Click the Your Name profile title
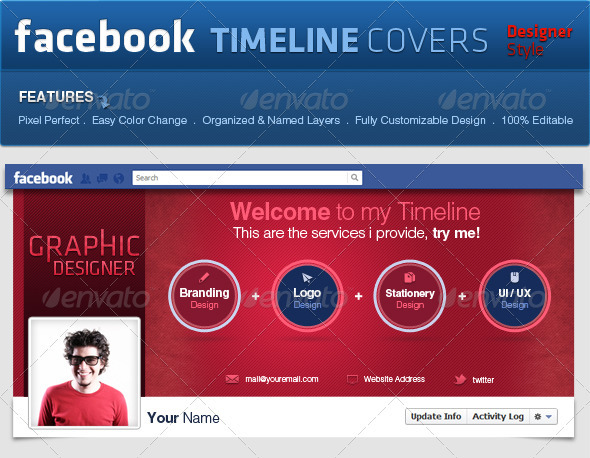 click(183, 418)
